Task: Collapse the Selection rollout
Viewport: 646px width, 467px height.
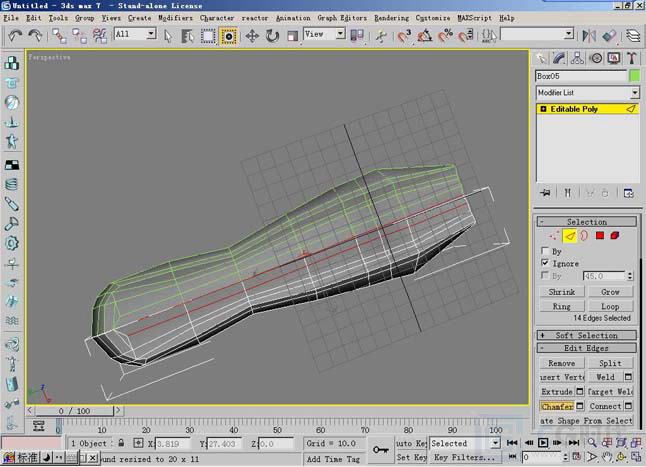Action: [586, 222]
